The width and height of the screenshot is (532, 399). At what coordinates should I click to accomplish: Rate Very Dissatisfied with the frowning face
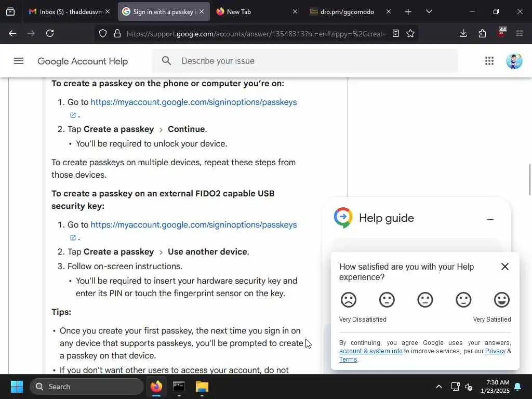349,300
